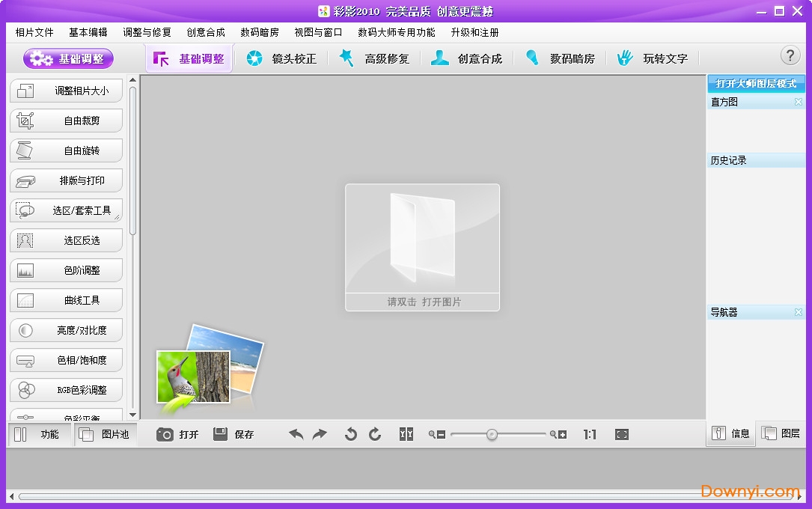
Task: Open the 色阶调整 levels adjustment tool
Action: [66, 270]
